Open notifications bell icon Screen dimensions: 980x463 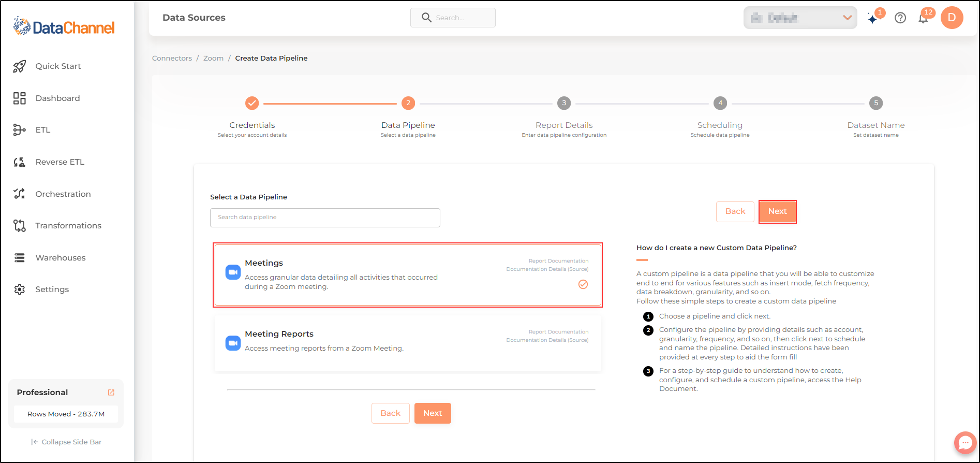point(923,19)
